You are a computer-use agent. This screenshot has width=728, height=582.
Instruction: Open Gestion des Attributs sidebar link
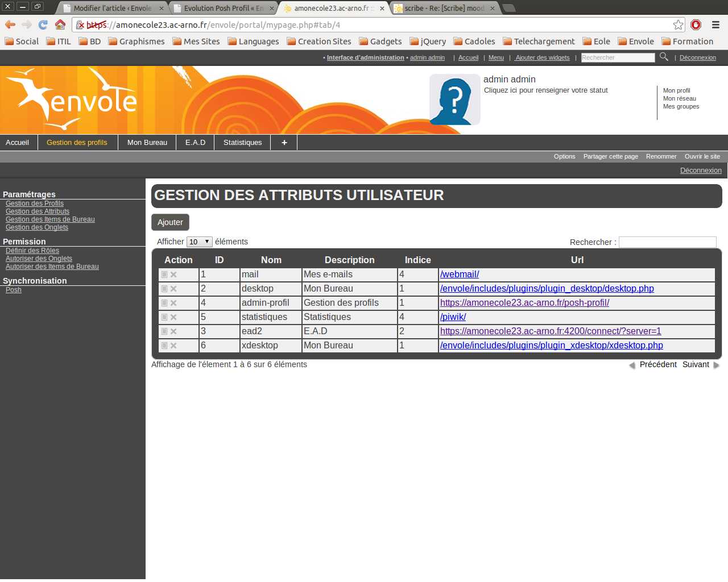click(x=38, y=211)
